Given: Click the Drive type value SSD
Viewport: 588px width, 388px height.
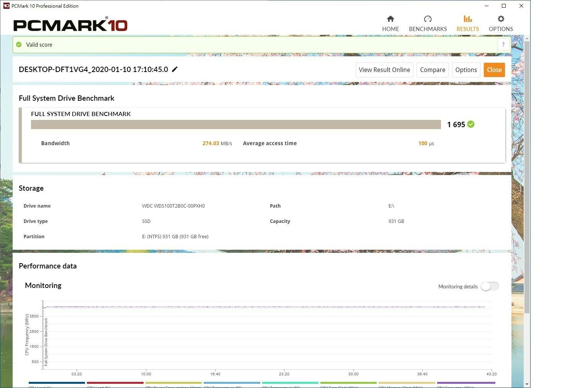Looking at the screenshot, I should tap(146, 221).
